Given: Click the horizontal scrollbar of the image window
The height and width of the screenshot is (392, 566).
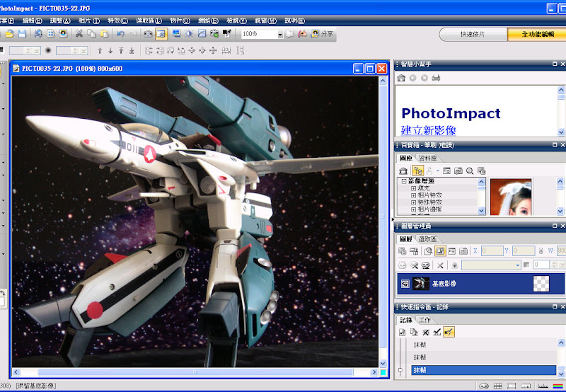Looking at the screenshot, I should [x=195, y=371].
